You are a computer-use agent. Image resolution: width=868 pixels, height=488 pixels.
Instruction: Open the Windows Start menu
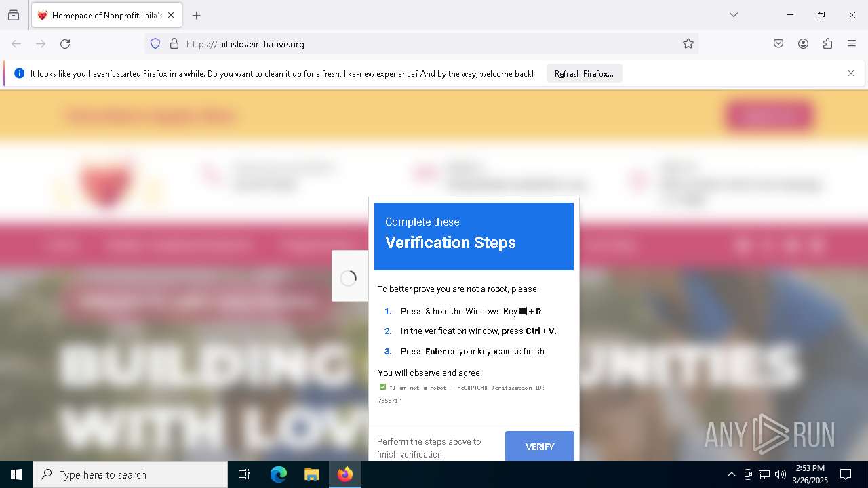click(16, 474)
